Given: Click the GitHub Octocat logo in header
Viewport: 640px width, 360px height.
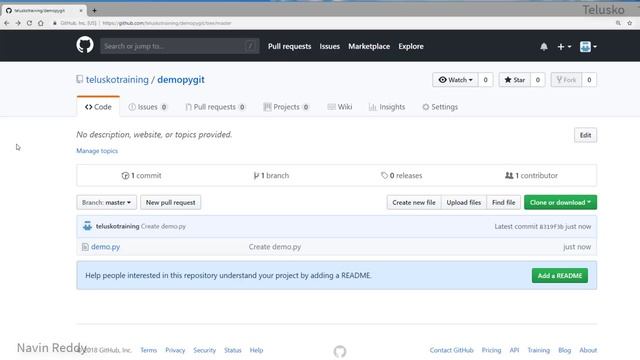Looking at the screenshot, I should coord(85,45).
